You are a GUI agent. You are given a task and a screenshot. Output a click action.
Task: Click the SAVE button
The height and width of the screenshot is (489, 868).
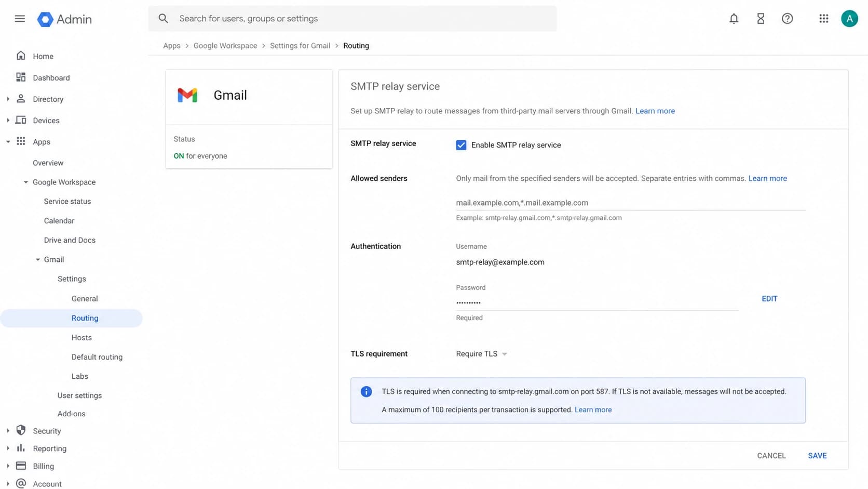tap(817, 456)
